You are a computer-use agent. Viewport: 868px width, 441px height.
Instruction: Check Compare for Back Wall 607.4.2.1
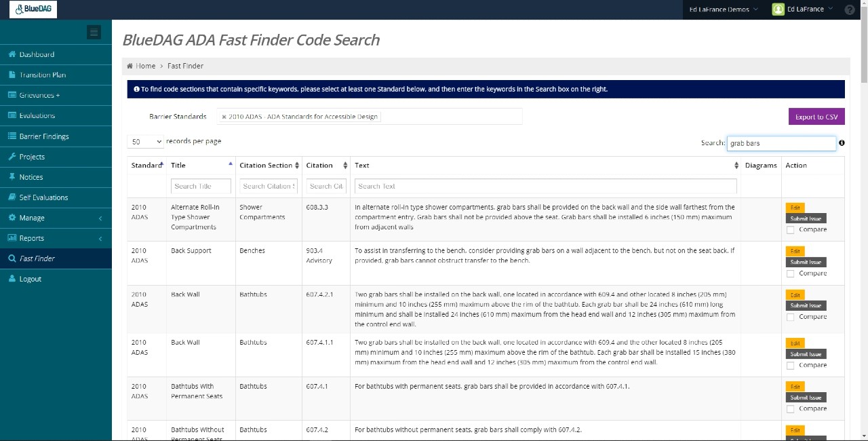(790, 317)
